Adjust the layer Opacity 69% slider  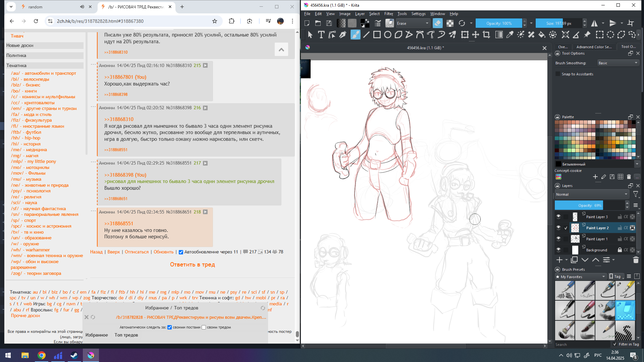click(x=590, y=205)
